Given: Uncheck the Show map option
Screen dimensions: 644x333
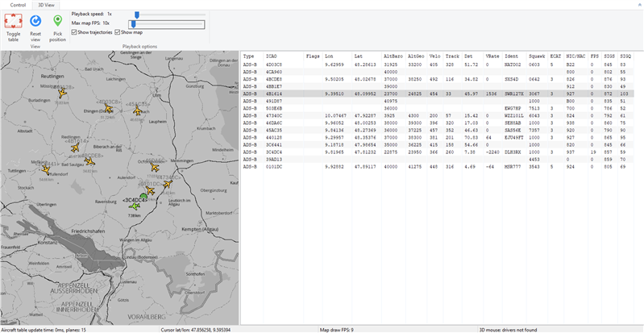Looking at the screenshot, I should click(x=118, y=32).
